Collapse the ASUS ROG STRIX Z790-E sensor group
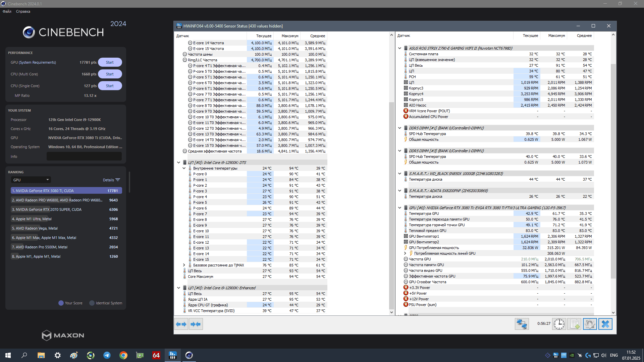 coord(400,48)
